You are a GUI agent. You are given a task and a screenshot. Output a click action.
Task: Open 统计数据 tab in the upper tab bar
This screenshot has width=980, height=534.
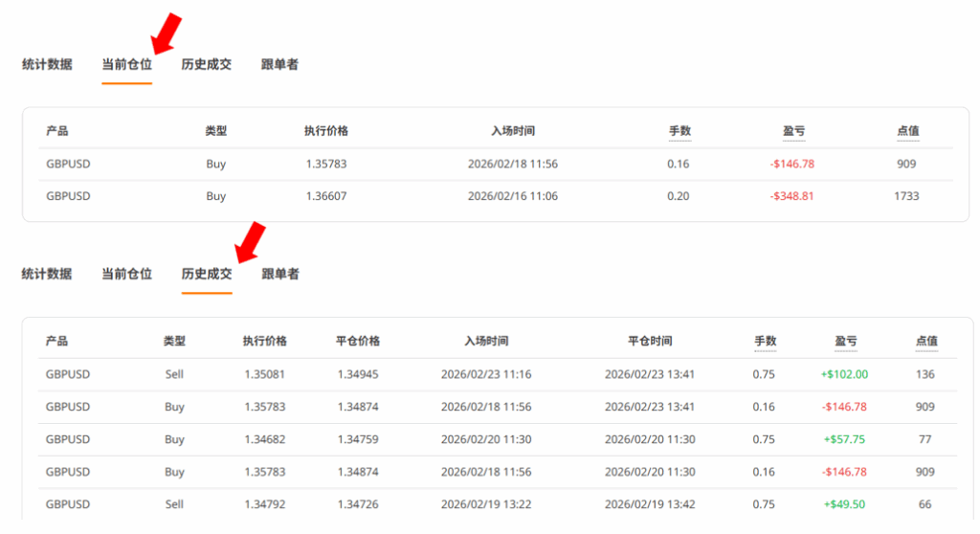click(x=47, y=65)
